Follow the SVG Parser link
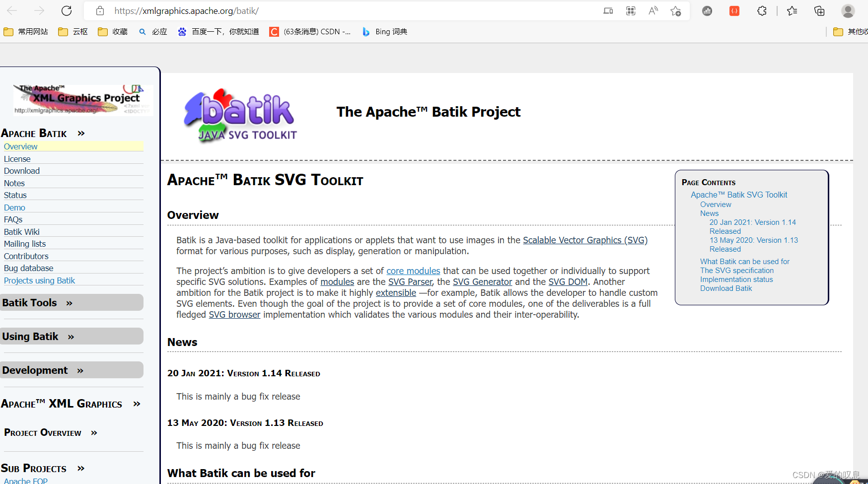The width and height of the screenshot is (868, 484). point(410,282)
